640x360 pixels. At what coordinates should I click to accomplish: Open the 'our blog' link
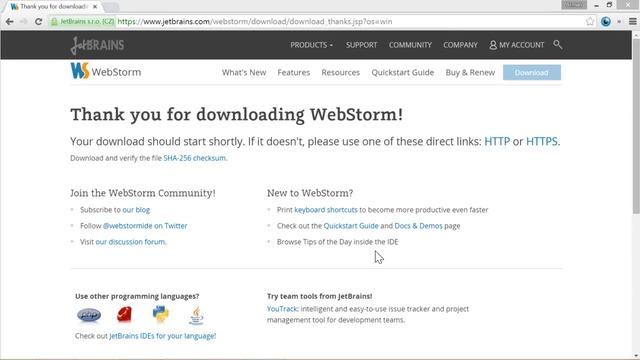tap(136, 210)
